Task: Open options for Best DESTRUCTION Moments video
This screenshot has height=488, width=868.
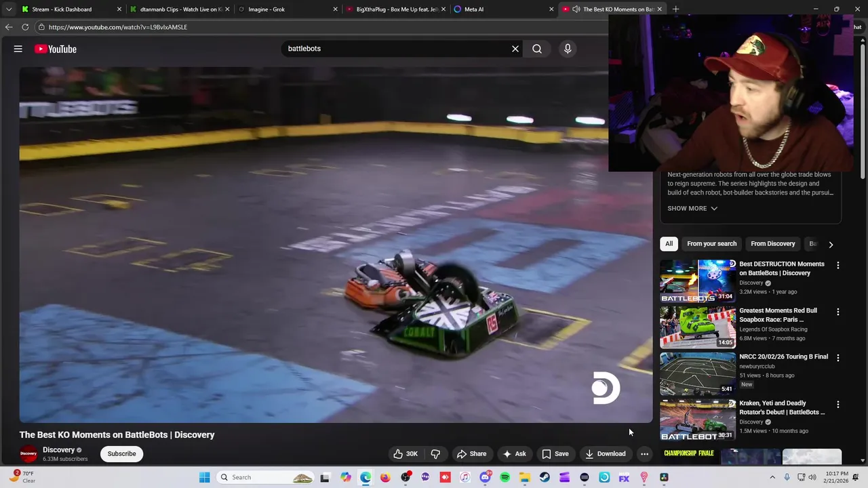Action: pyautogui.click(x=838, y=266)
